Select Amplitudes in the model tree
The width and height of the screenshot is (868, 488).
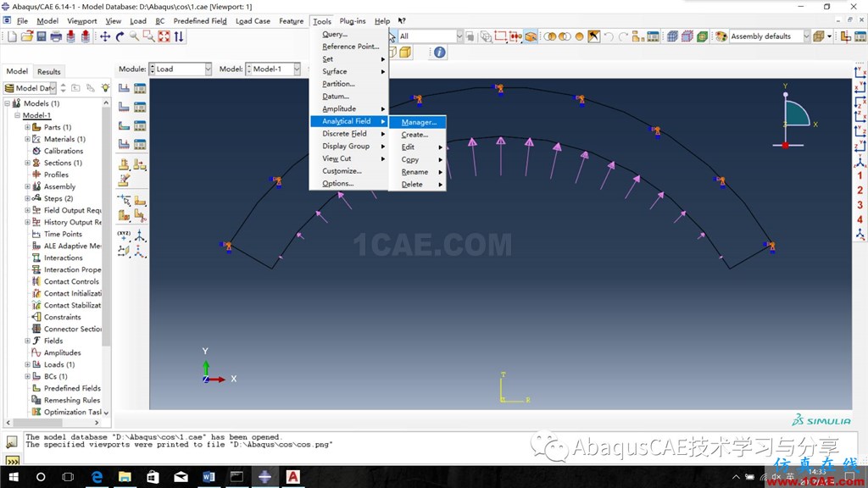point(62,353)
